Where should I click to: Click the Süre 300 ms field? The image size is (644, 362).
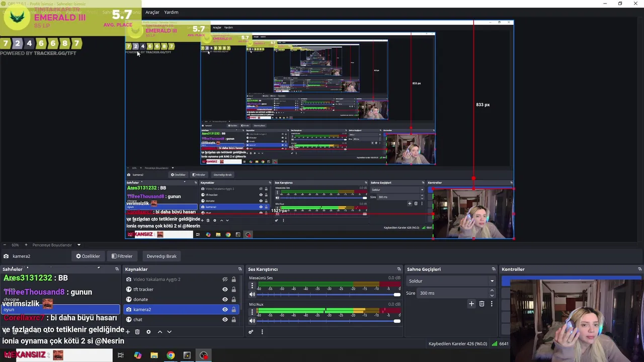pyautogui.click(x=457, y=293)
